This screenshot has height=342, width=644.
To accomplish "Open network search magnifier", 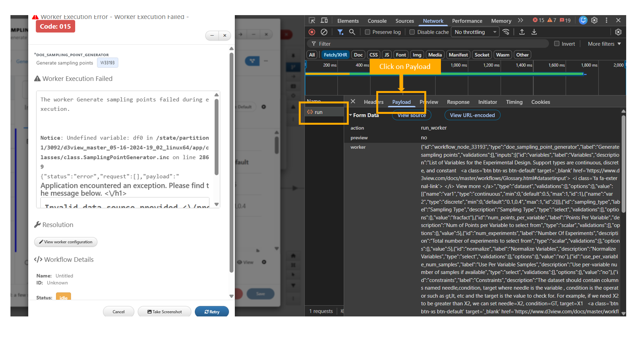I will click(352, 32).
